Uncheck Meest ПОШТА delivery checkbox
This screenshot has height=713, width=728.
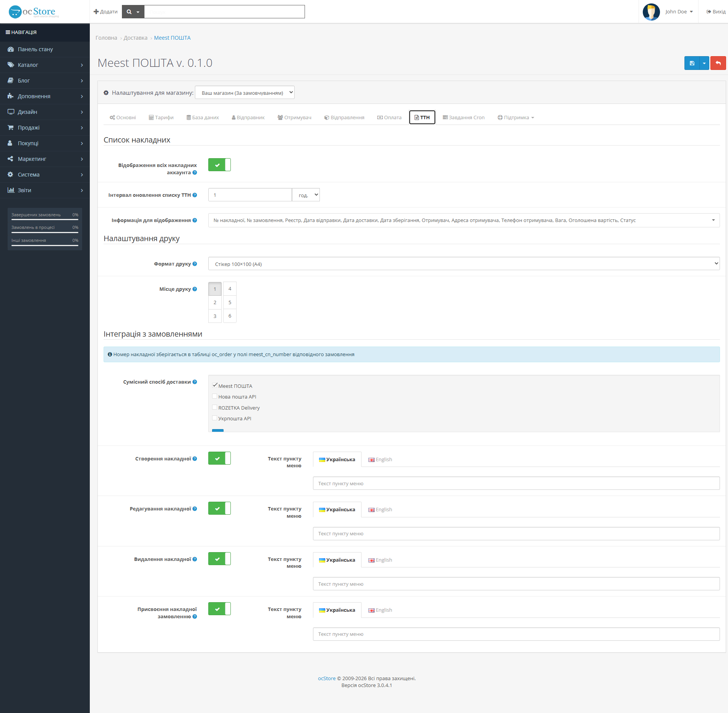tap(215, 386)
